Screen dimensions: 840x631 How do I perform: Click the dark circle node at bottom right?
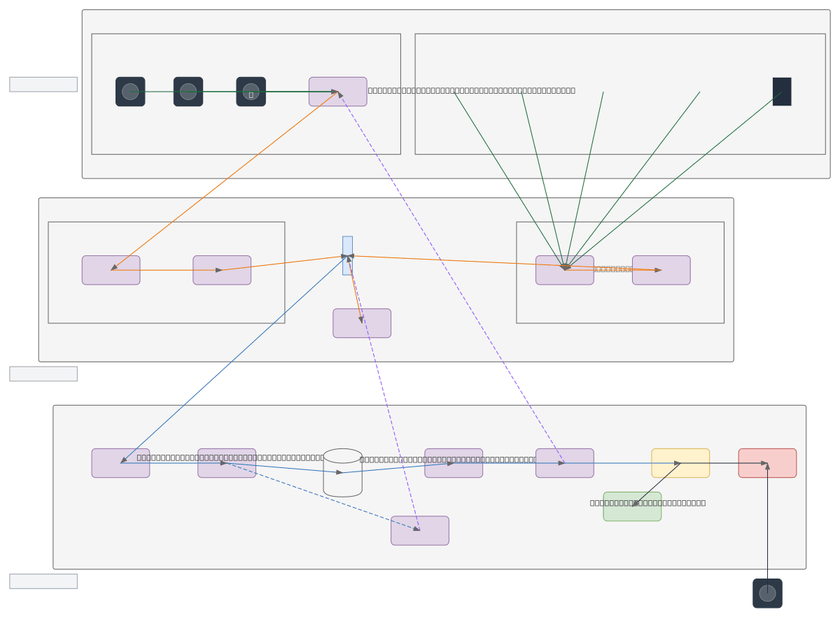(767, 593)
